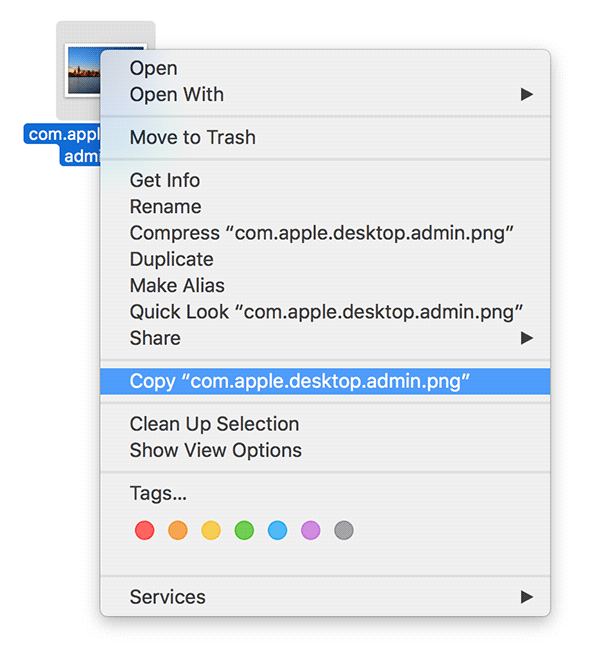Apply the blue color tag

pyautogui.click(x=277, y=530)
